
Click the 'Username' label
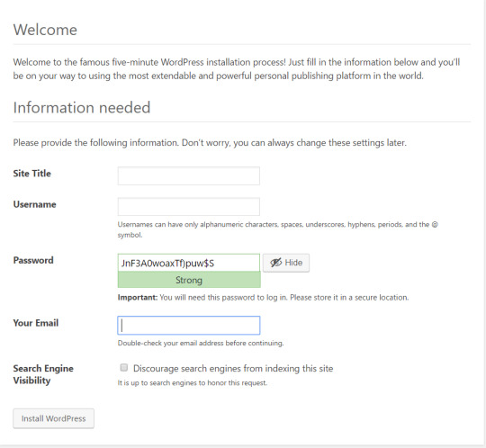[34, 204]
